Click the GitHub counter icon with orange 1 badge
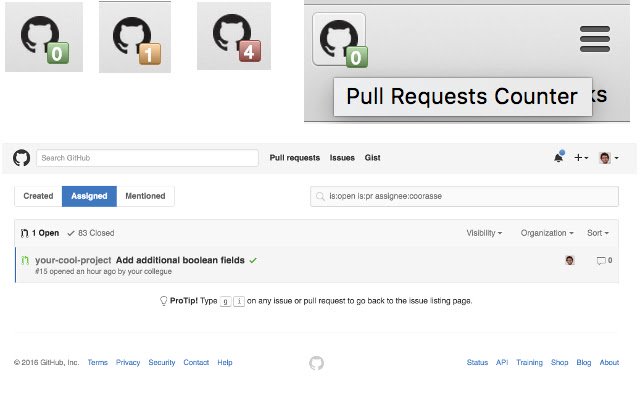 click(x=136, y=40)
